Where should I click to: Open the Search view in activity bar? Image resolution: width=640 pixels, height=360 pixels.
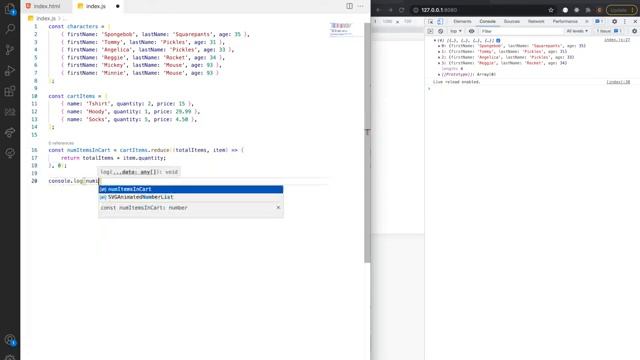click(x=10, y=29)
